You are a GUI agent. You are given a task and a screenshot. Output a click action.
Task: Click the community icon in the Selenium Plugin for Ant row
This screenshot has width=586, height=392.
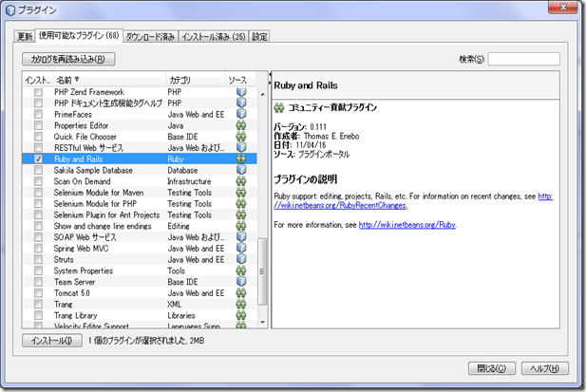[x=241, y=215]
